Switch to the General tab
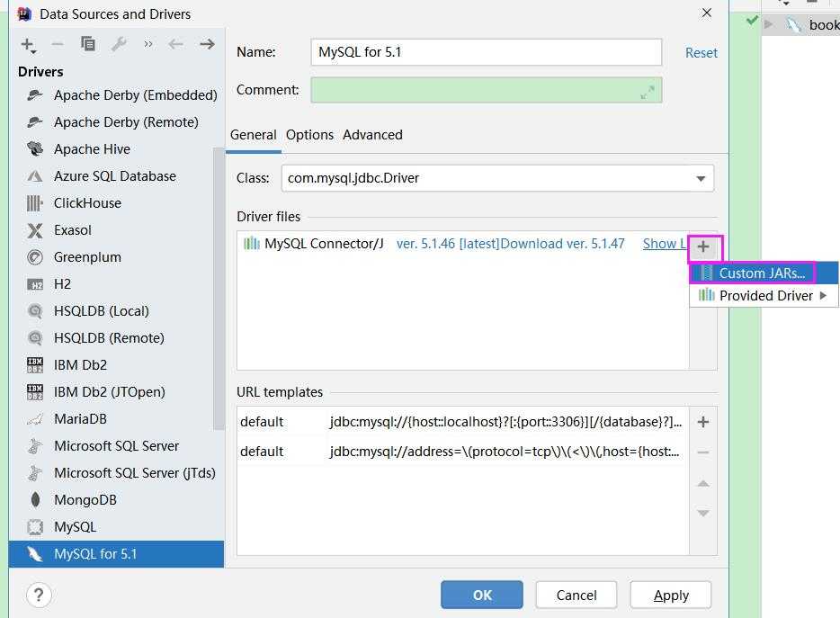 [x=254, y=135]
